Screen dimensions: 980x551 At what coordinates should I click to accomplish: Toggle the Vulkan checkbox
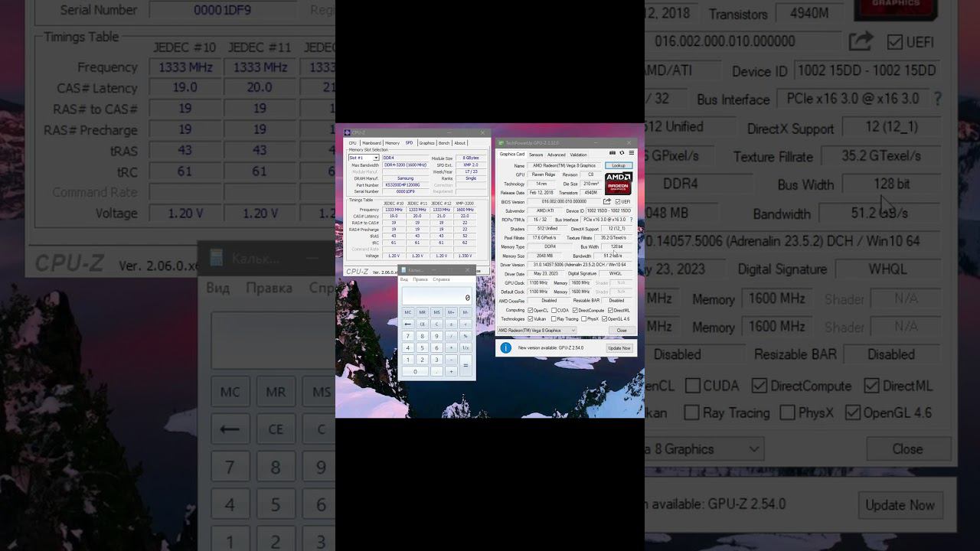531,319
